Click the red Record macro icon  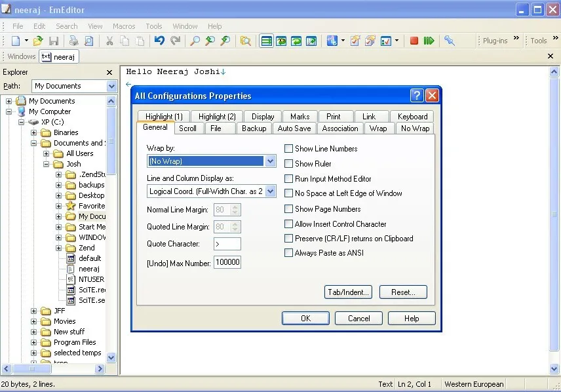point(414,41)
